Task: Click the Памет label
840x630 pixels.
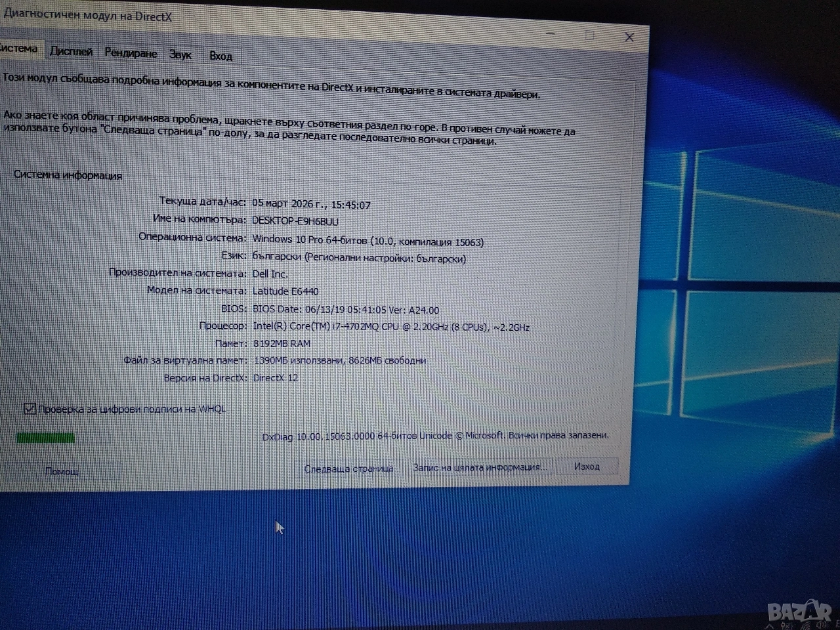Action: point(231,343)
